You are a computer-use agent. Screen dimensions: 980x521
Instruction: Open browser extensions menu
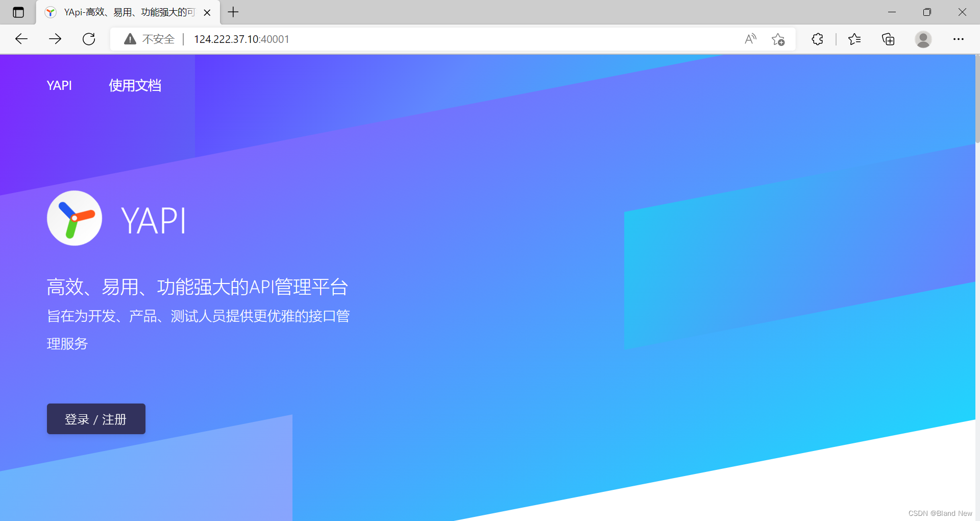(x=817, y=39)
